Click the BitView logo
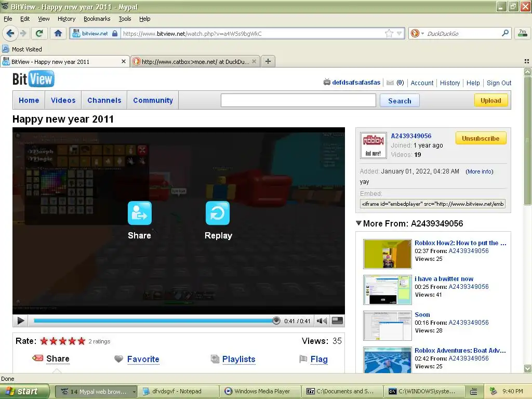Image resolution: width=532 pixels, height=399 pixels. pos(33,79)
